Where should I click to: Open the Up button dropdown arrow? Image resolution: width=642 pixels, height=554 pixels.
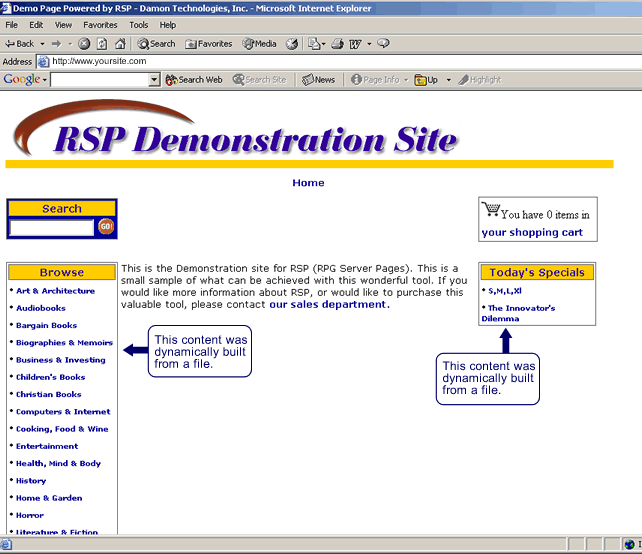[449, 80]
